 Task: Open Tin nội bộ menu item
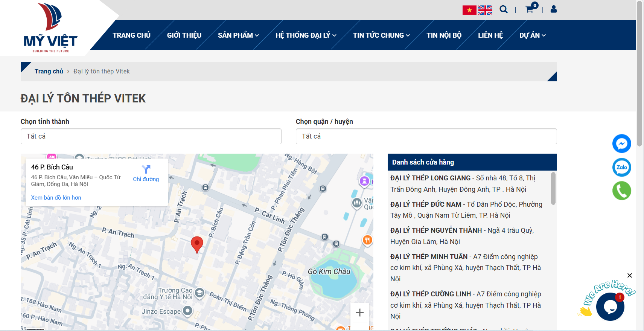pyautogui.click(x=444, y=35)
